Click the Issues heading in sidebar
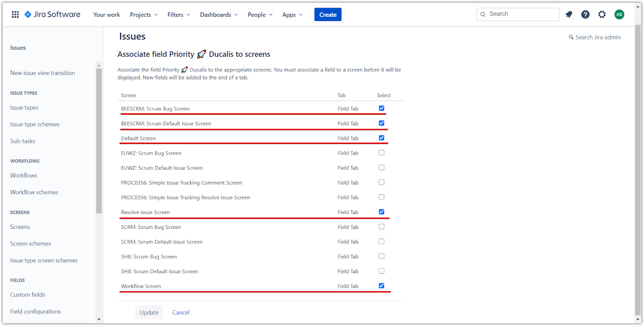Image resolution: width=644 pixels, height=326 pixels. [18, 48]
